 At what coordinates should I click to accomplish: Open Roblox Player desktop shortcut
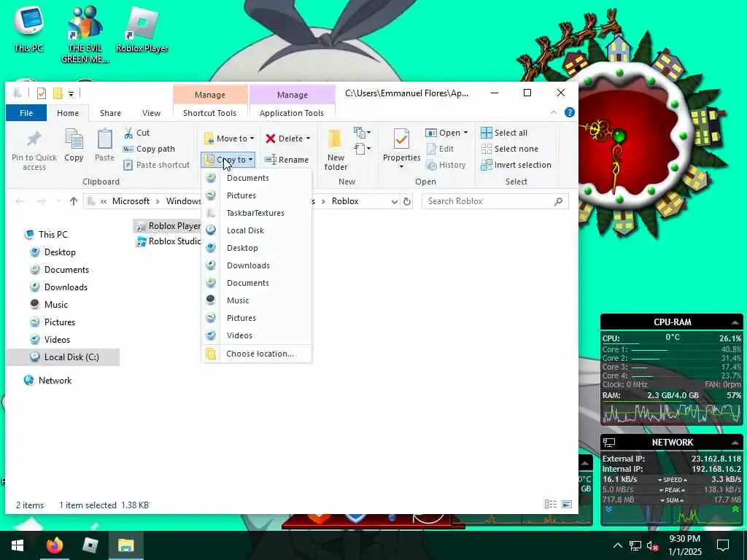tap(142, 30)
